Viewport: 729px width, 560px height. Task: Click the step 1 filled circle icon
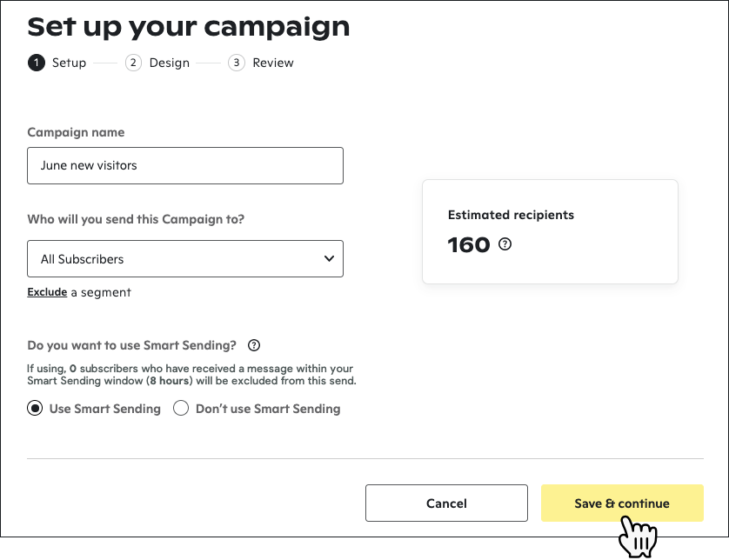[36, 63]
